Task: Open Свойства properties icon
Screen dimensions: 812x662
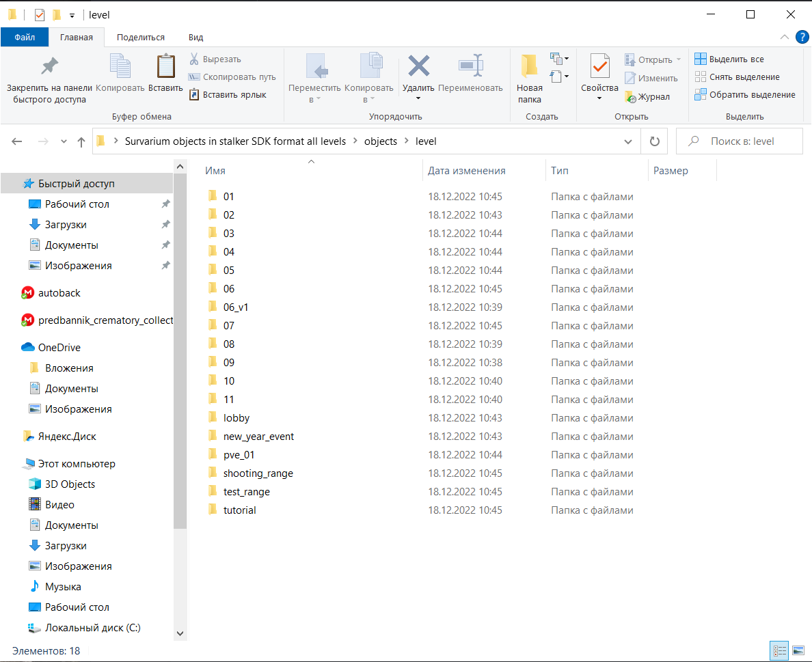Action: (x=599, y=67)
